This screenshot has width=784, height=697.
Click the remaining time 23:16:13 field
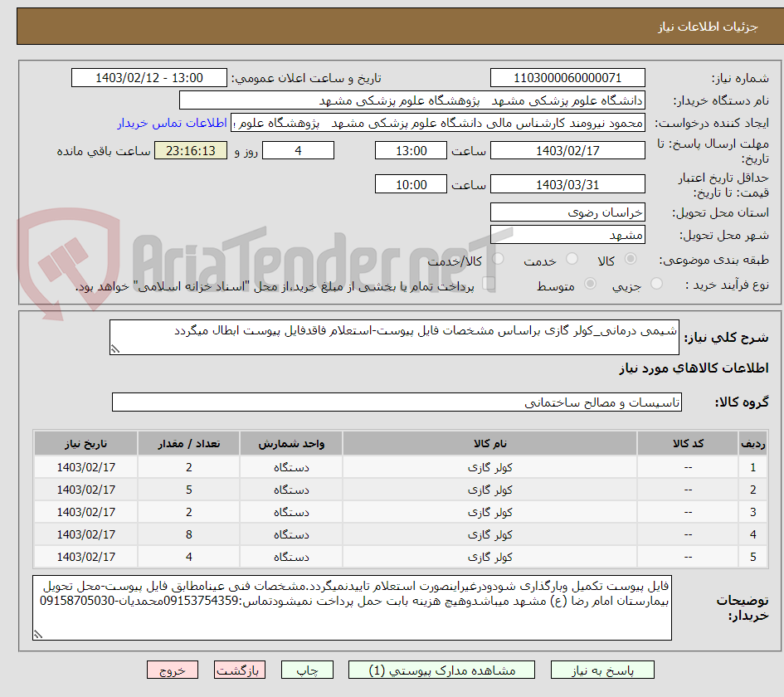tap(191, 150)
